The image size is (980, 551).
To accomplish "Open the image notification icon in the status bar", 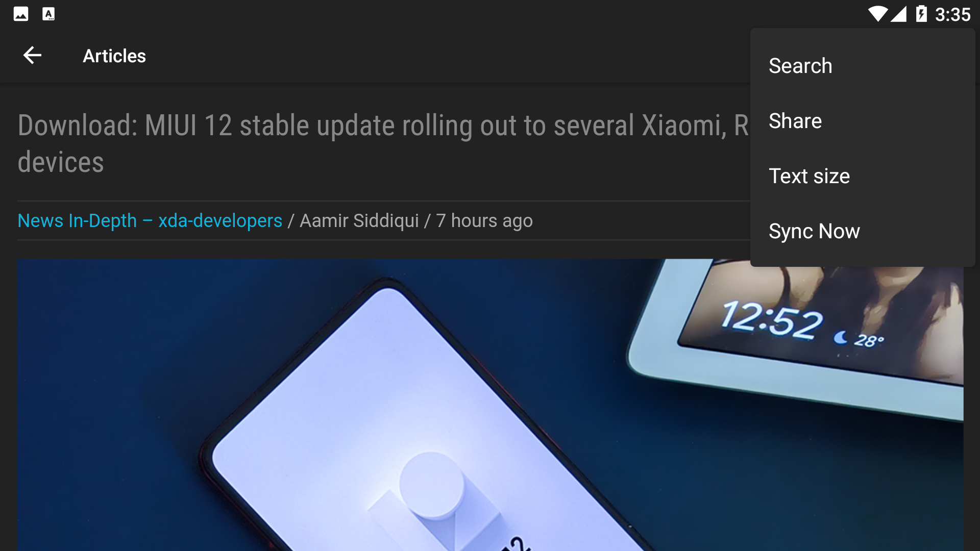I will point(21,14).
